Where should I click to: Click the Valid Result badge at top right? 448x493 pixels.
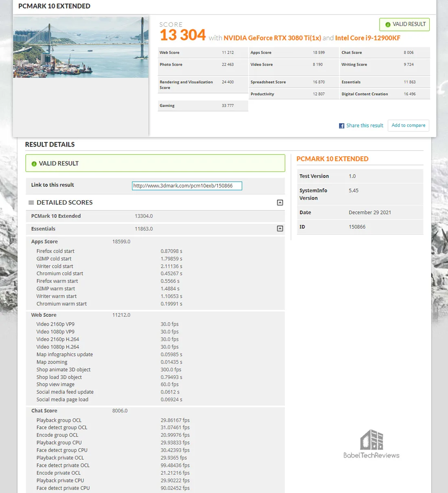pyautogui.click(x=404, y=24)
